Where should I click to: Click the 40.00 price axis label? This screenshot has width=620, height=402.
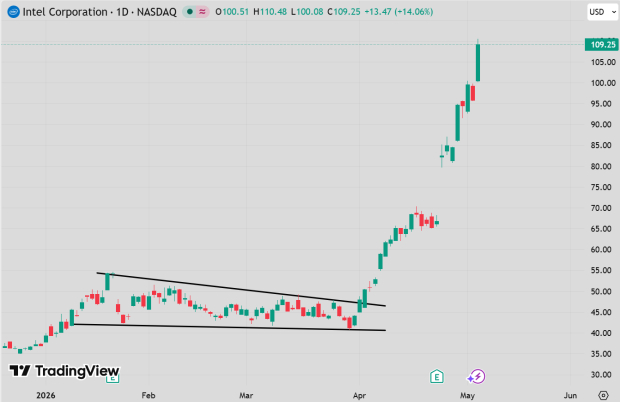(601, 333)
